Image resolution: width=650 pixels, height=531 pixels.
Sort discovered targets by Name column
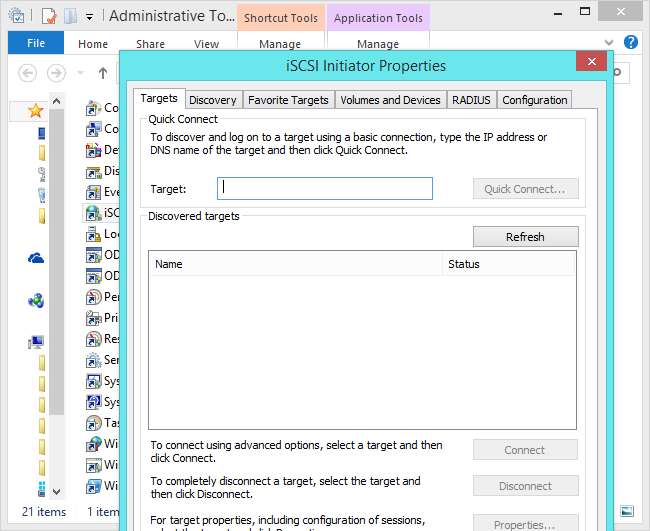[x=296, y=264]
